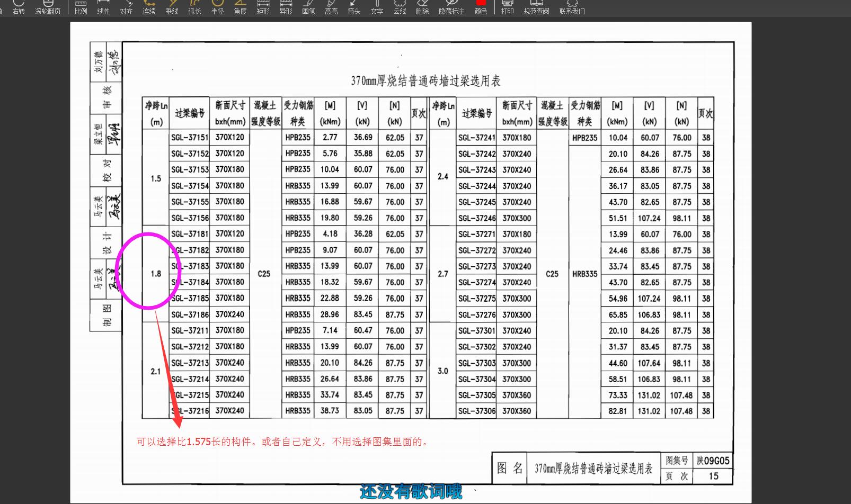Click the 2.4 net span cell
The image size is (851, 504).
tap(443, 177)
